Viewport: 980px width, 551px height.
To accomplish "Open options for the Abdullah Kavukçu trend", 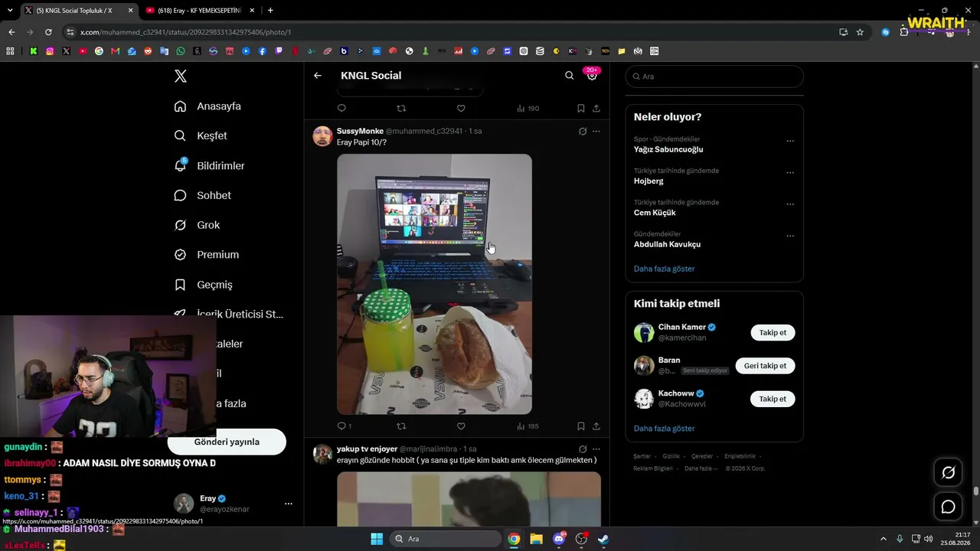I will [x=790, y=236].
